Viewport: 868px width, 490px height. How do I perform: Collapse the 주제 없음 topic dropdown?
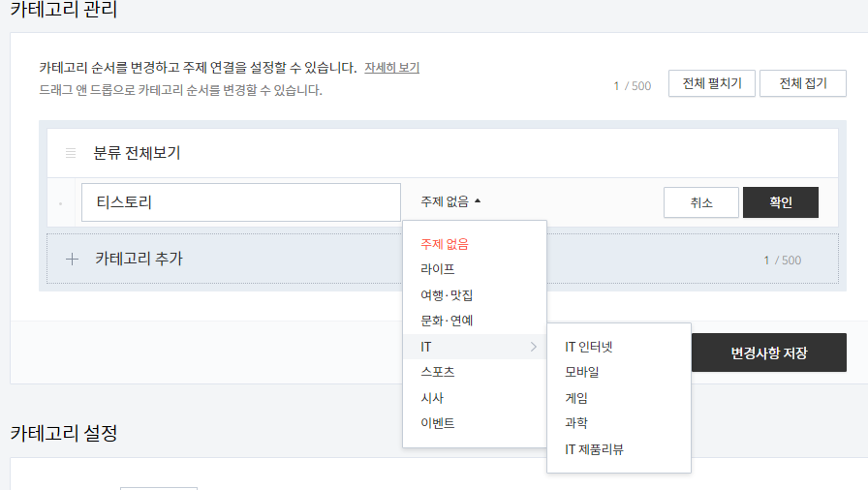pos(450,201)
